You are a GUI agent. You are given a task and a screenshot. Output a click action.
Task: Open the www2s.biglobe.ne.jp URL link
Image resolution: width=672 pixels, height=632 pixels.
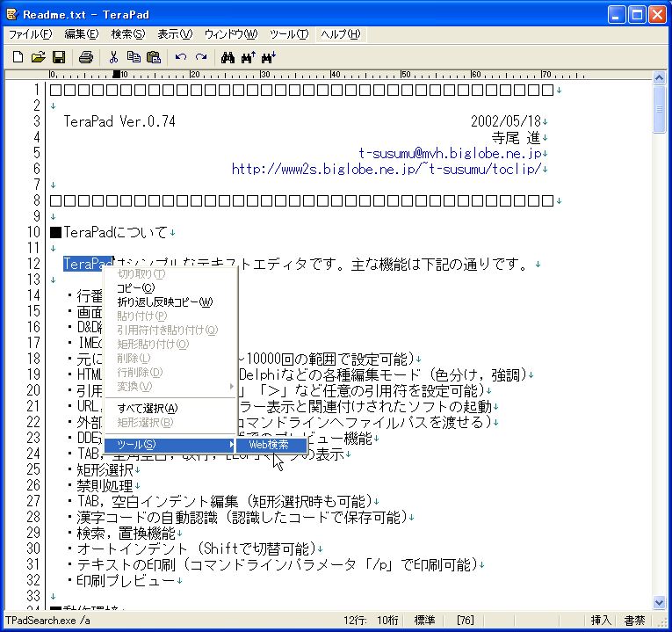point(387,169)
